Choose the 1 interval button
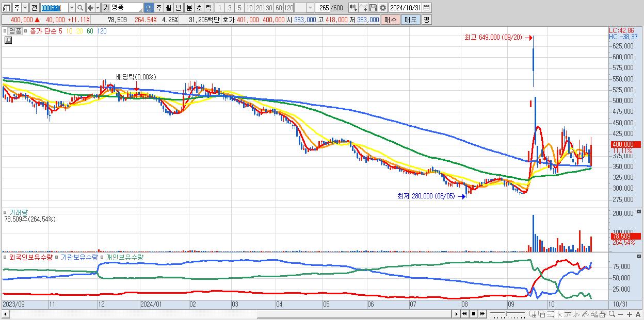Viewport: 644px width, 320px height. pyautogui.click(x=220, y=8)
